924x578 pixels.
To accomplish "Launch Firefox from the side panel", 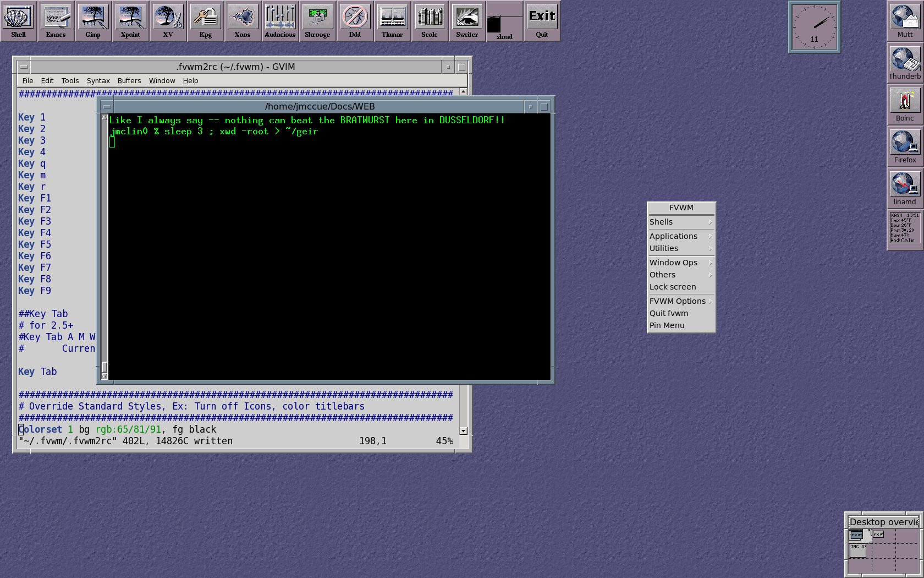I will click(905, 146).
